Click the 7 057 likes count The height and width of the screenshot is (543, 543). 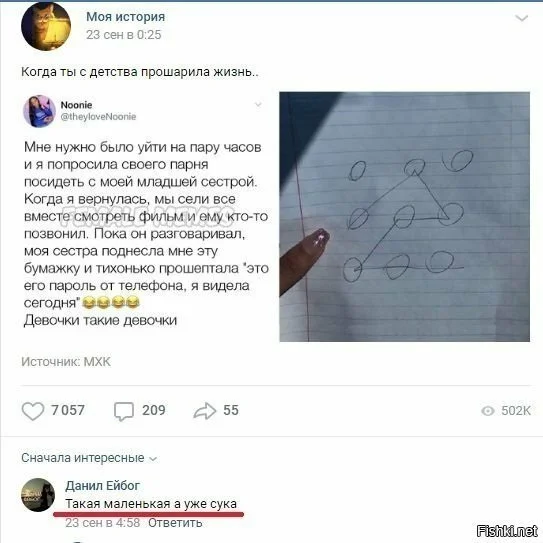68,410
